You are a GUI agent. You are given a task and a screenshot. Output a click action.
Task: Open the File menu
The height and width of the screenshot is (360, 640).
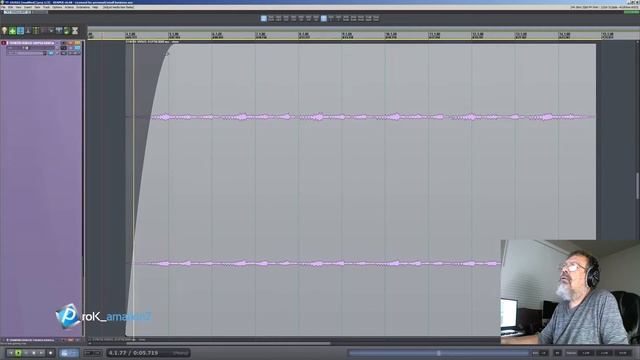coord(3,7)
